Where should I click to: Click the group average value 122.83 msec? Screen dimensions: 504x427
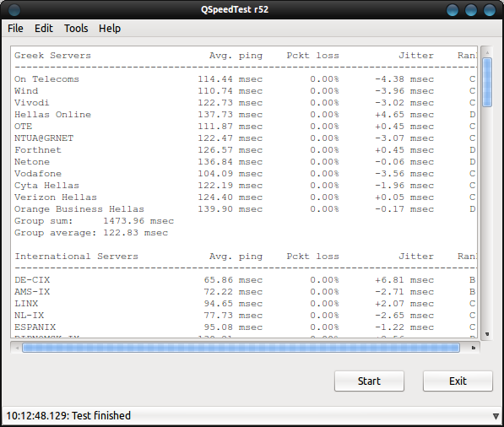click(136, 233)
